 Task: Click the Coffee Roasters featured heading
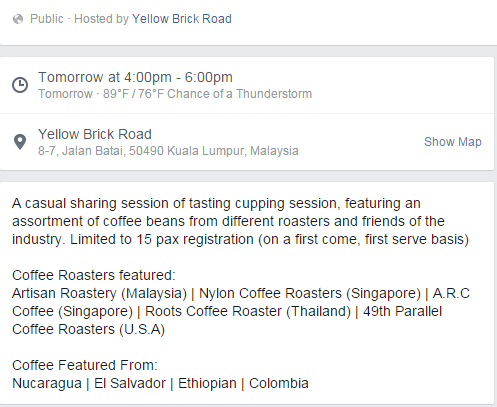click(94, 275)
